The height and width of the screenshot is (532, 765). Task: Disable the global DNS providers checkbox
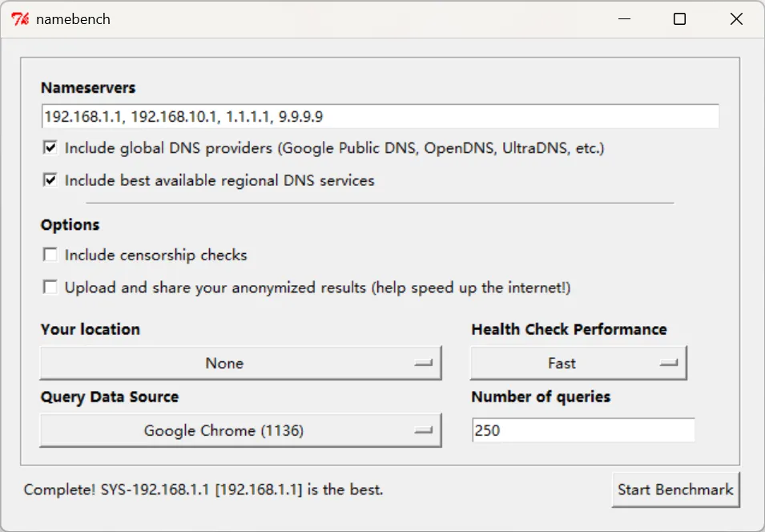(50, 148)
